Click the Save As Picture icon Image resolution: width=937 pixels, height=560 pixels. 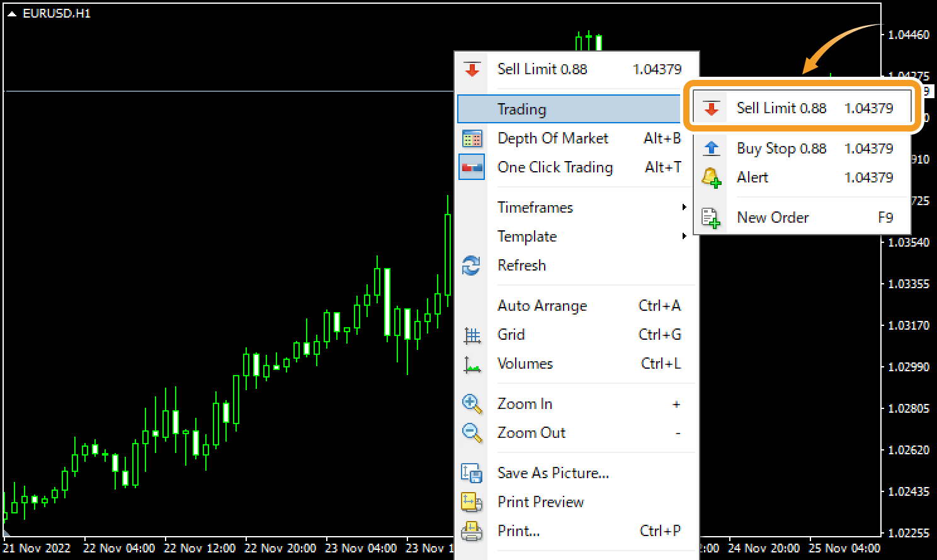[472, 473]
